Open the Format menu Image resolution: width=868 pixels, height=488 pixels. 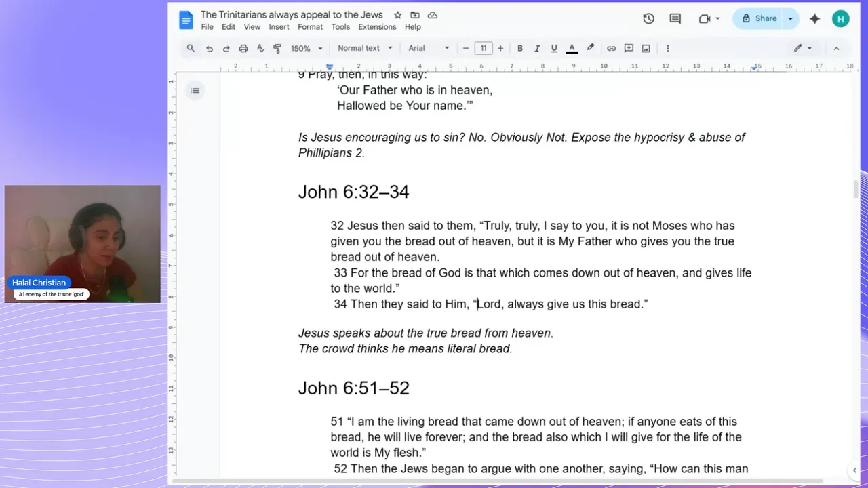[310, 27]
